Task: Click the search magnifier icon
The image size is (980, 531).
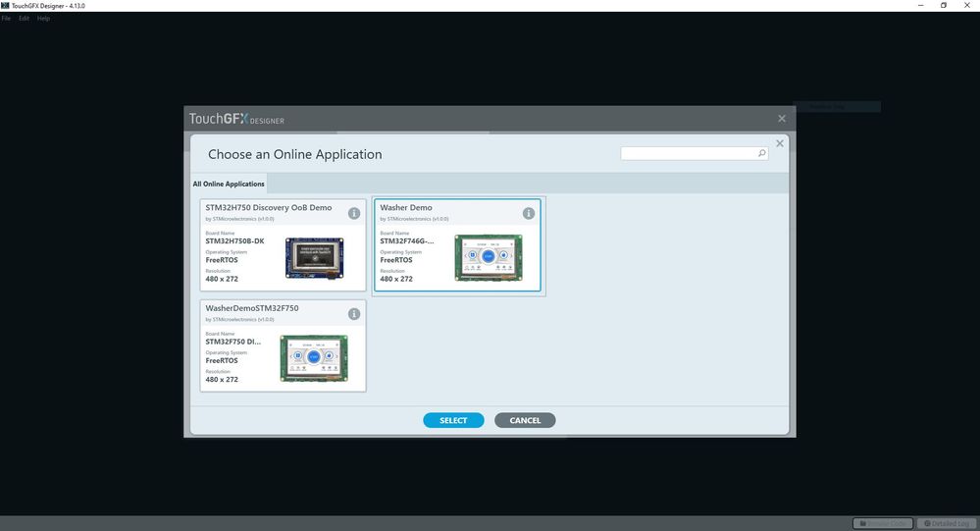Action: 761,153
